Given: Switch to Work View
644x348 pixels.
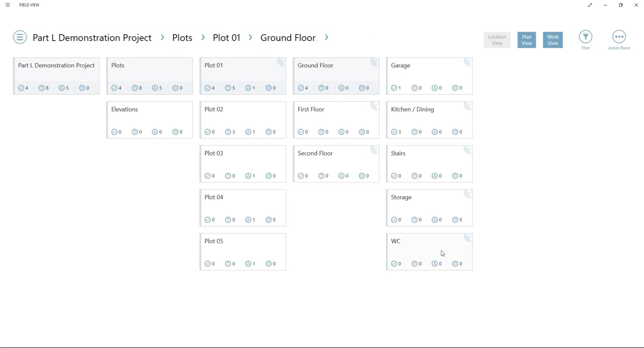Looking at the screenshot, I should pos(553,40).
